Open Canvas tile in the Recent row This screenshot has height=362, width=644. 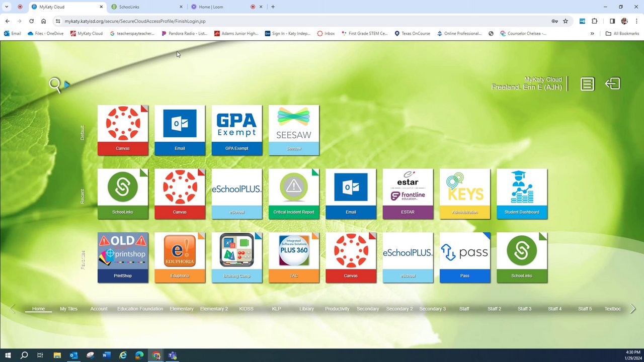180,194
